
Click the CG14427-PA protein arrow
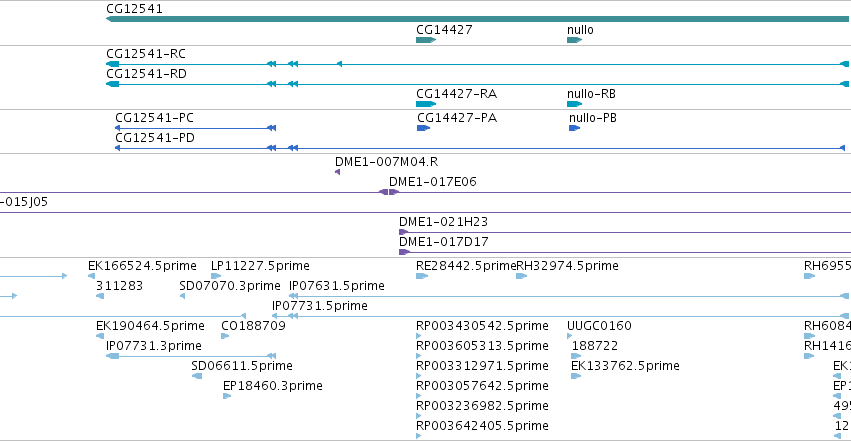(423, 128)
